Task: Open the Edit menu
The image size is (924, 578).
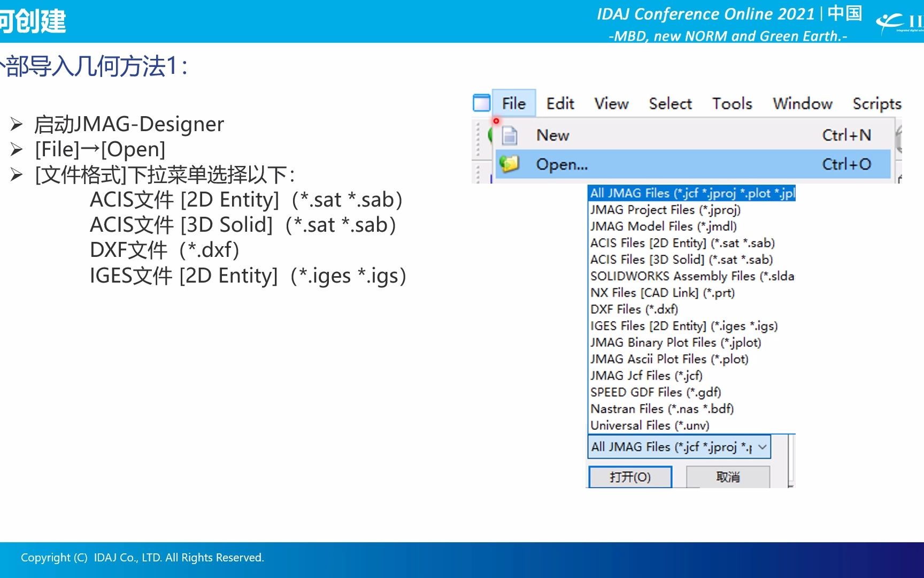Action: (560, 103)
